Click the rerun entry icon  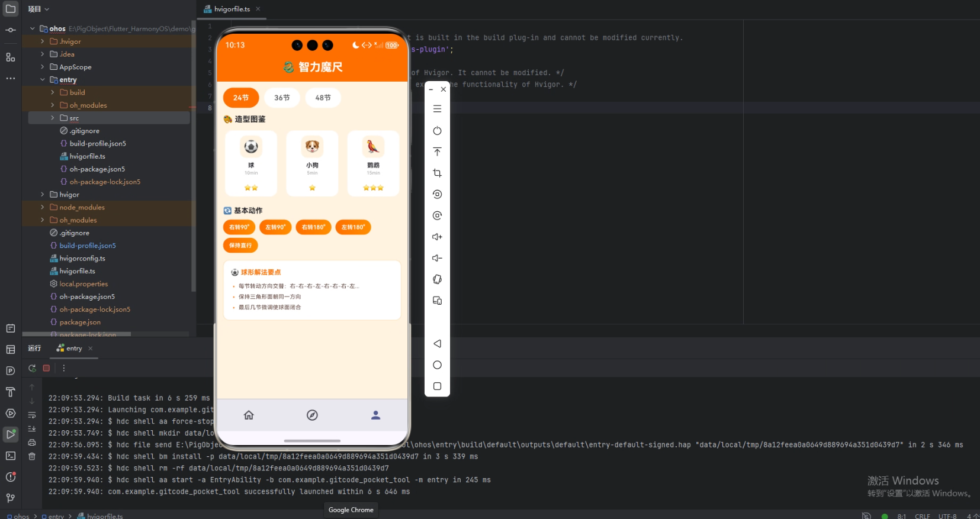(32, 368)
